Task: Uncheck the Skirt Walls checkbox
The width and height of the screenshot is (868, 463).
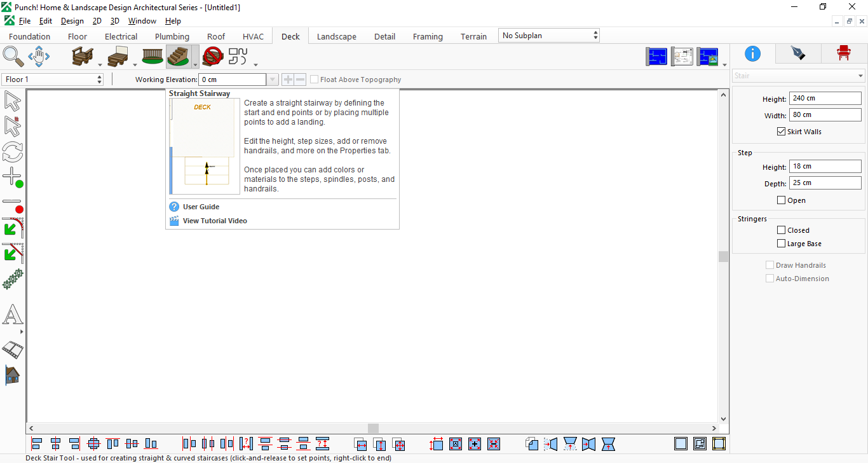Action: [x=781, y=132]
